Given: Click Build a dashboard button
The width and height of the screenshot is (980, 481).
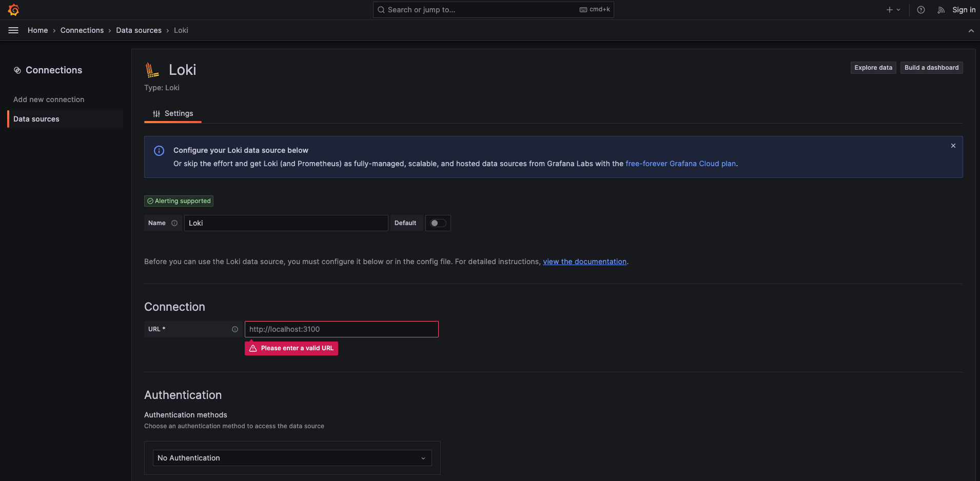Looking at the screenshot, I should [x=931, y=68].
